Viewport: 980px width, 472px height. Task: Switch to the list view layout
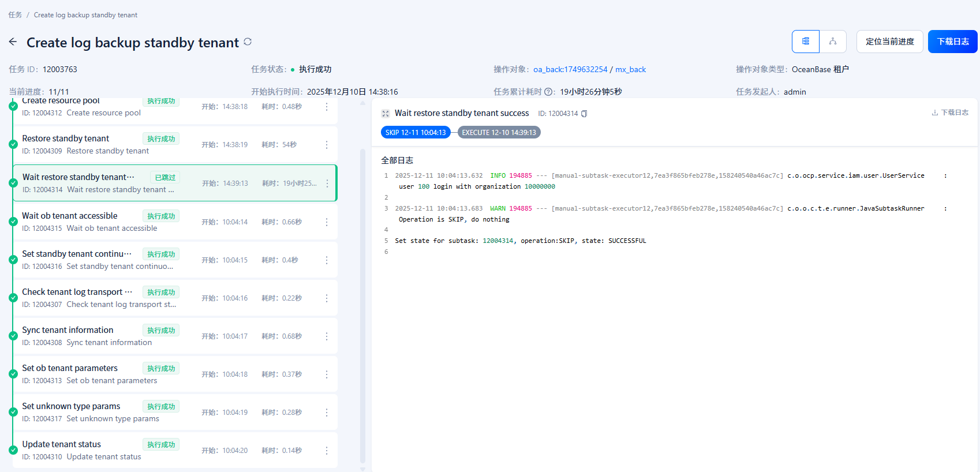click(806, 42)
